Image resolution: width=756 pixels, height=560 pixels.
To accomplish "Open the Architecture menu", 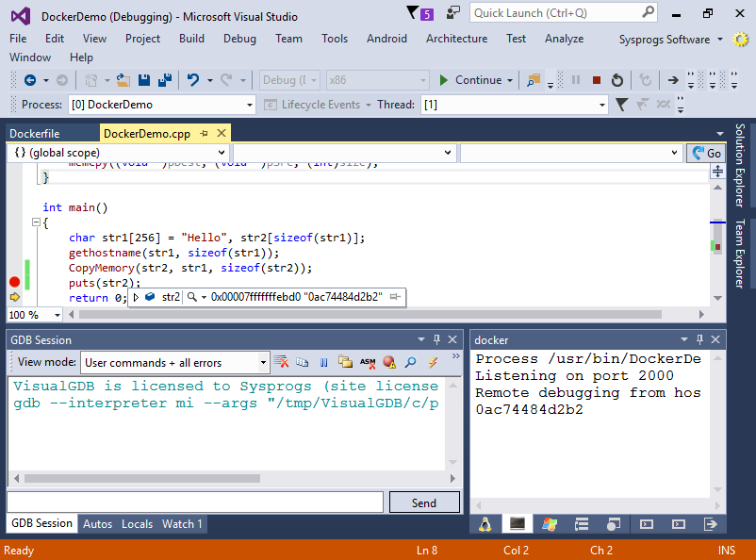I will 456,39.
